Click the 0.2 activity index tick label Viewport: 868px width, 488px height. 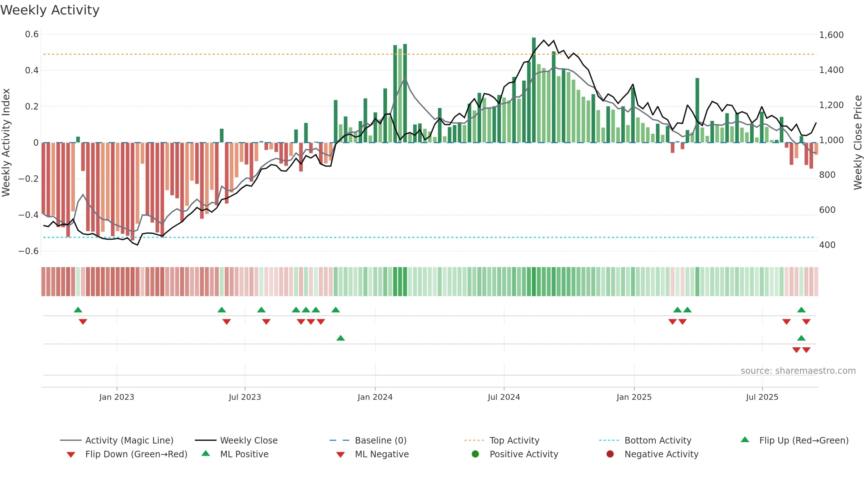(32, 107)
